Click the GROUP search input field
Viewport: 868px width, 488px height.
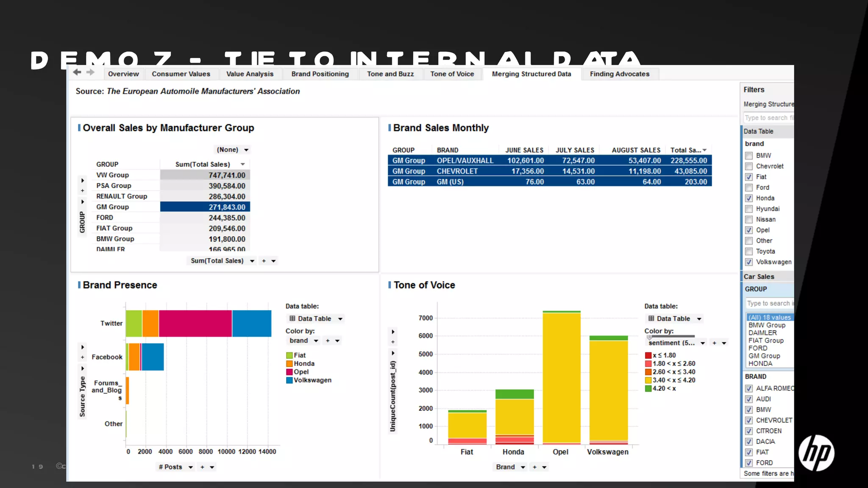[769, 303]
